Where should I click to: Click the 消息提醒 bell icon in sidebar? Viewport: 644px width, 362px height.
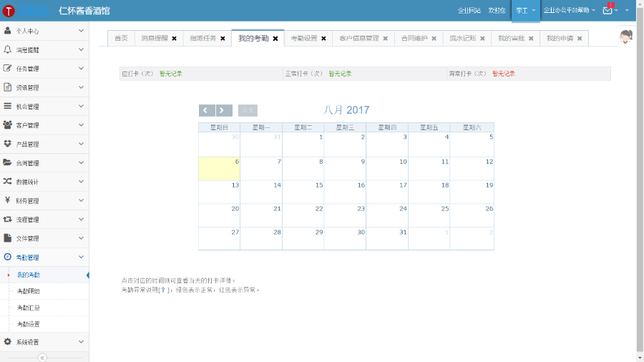click(x=7, y=49)
